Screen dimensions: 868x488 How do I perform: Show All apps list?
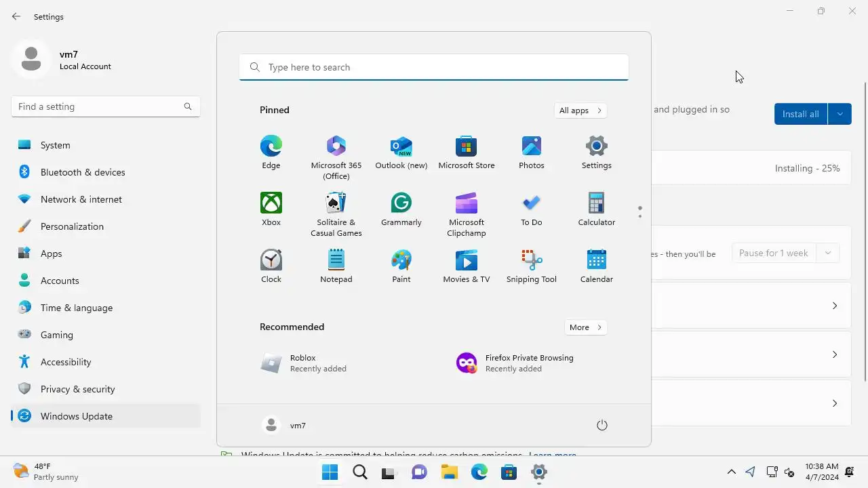(580, 110)
